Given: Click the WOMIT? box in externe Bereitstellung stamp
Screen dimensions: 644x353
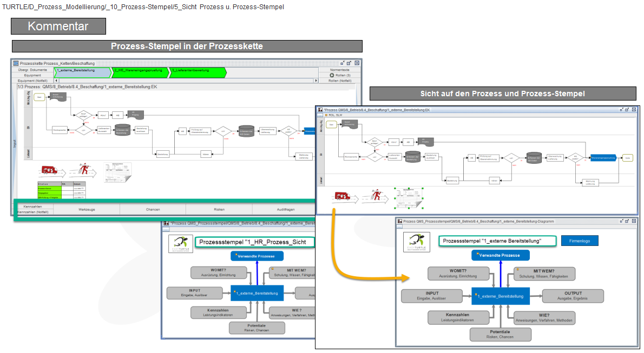Looking at the screenshot, I should [458, 274].
